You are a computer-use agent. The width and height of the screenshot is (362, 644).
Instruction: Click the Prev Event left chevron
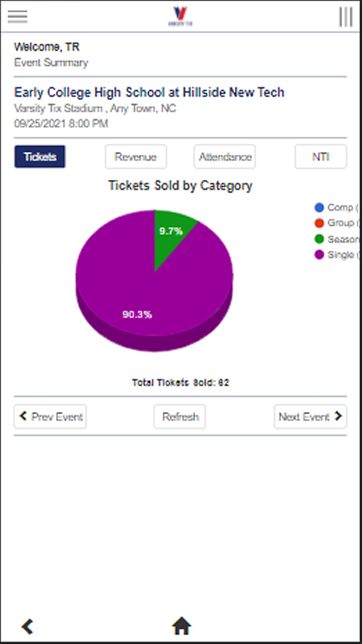23,416
